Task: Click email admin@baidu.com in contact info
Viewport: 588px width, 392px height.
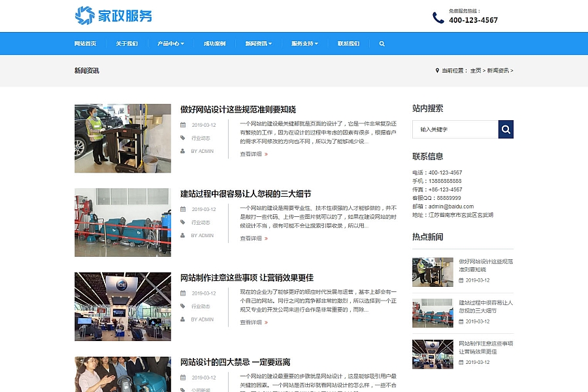Action: [451, 206]
